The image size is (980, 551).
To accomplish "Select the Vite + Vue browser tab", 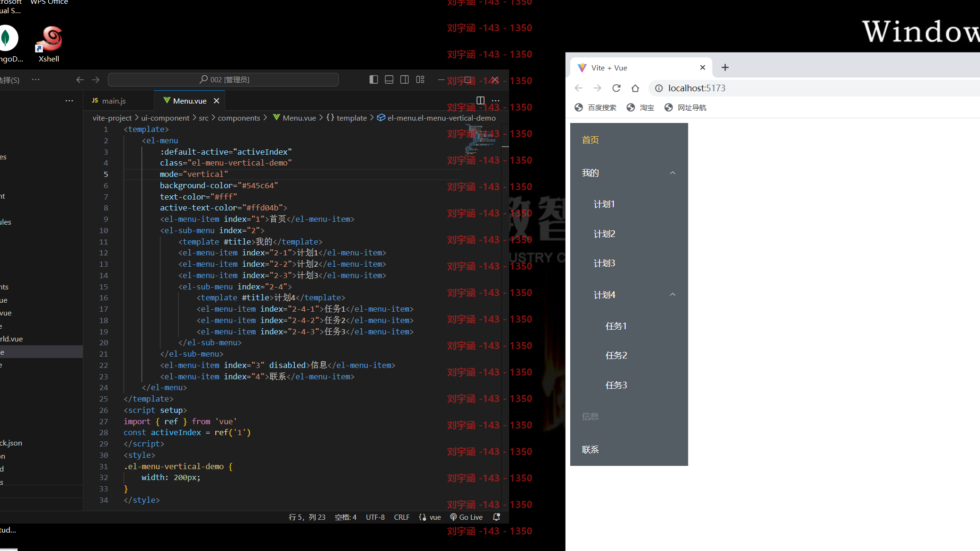I will click(641, 68).
